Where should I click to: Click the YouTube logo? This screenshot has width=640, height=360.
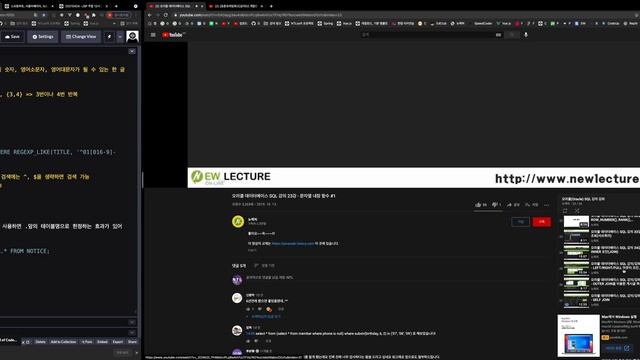pos(173,35)
